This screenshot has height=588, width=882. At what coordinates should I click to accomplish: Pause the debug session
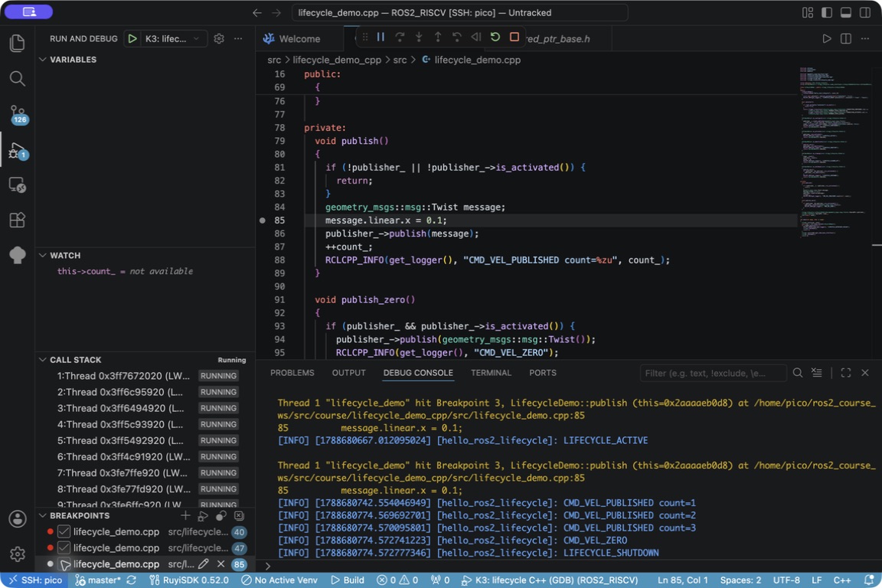point(381,38)
